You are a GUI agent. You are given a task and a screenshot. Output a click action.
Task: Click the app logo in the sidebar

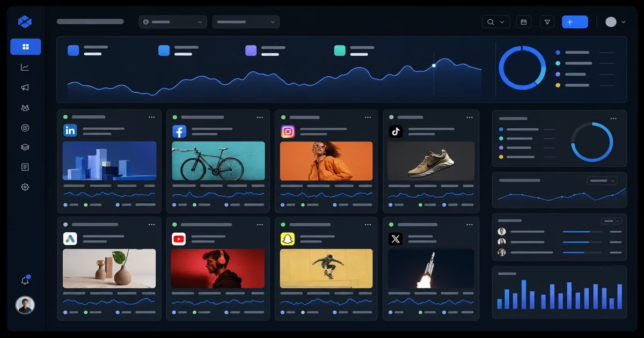[25, 22]
